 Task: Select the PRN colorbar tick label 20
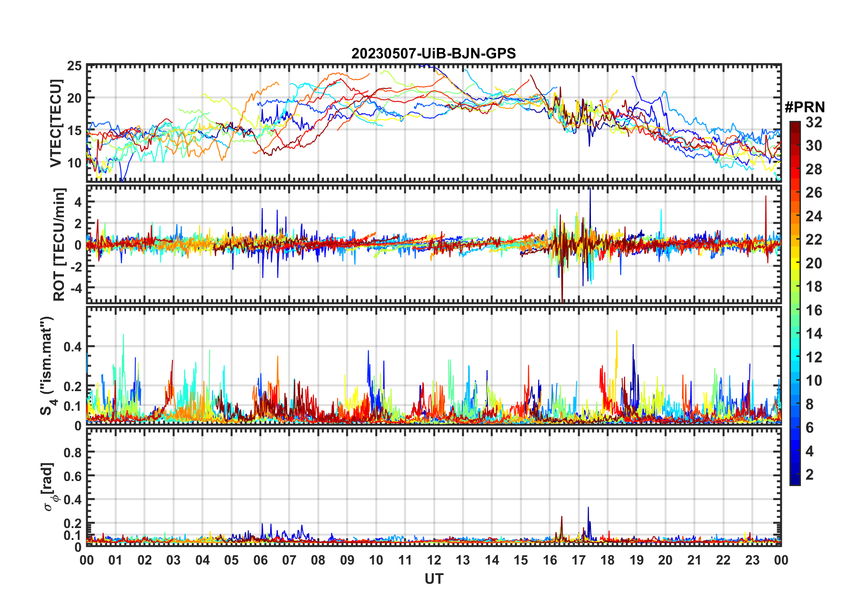[x=814, y=263]
